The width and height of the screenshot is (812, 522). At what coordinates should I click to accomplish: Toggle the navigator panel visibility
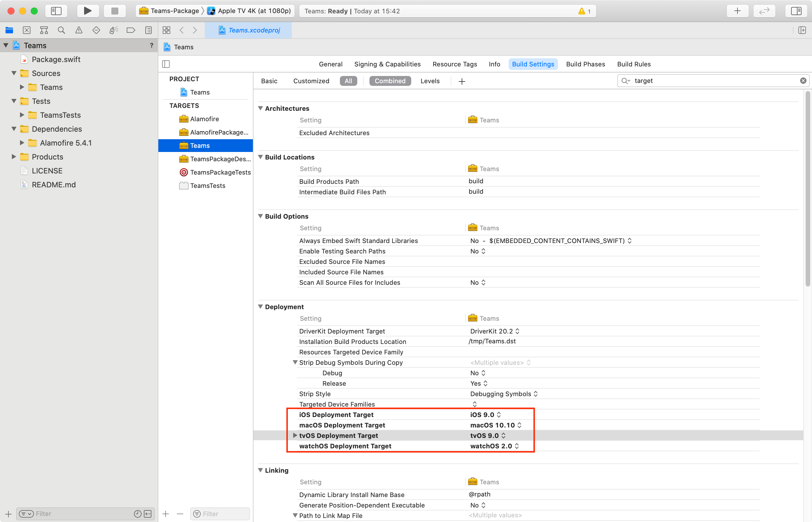click(56, 11)
